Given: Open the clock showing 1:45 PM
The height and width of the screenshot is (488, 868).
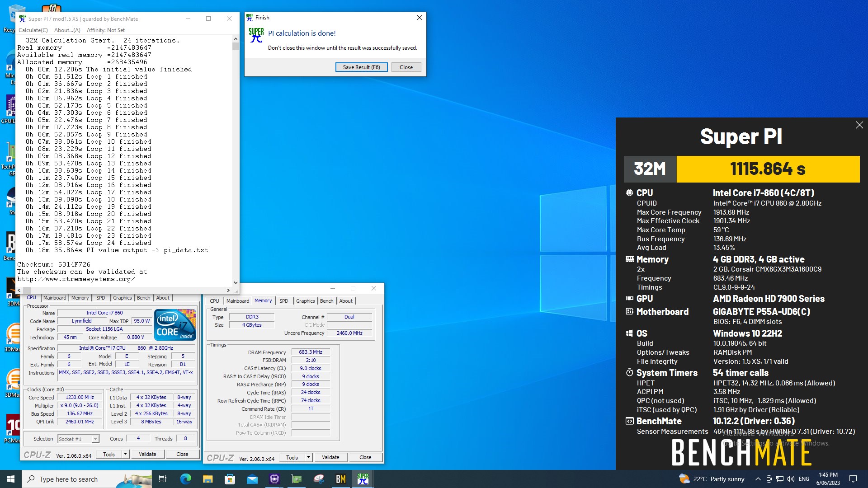Looking at the screenshot, I should click(x=828, y=479).
